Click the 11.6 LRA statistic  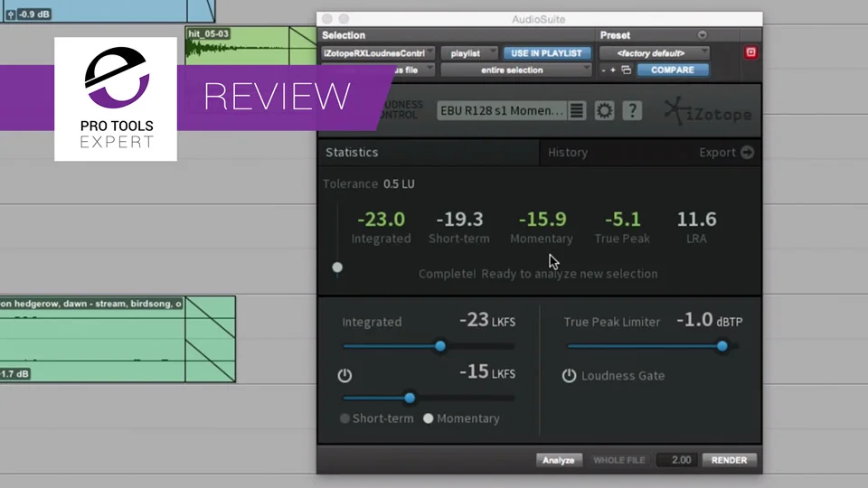(696, 220)
